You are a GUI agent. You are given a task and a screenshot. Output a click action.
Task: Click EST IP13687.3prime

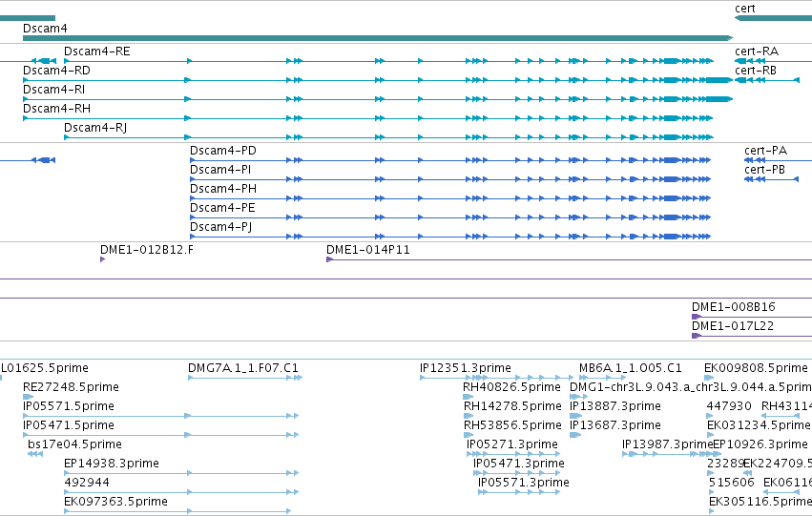[x=615, y=425]
